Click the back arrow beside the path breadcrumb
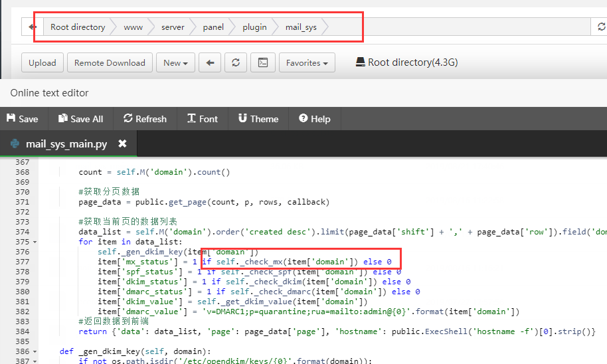The image size is (607, 364). 32,27
